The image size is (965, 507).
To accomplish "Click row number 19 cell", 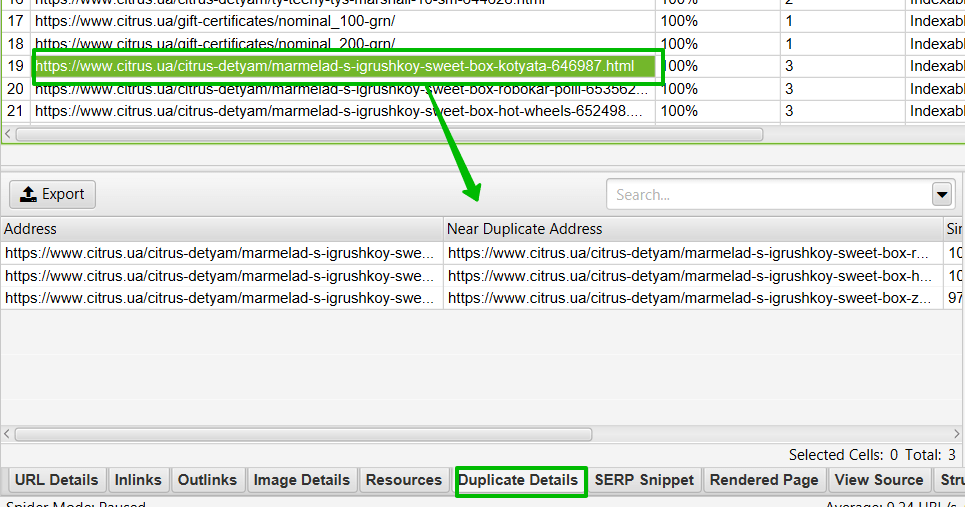I will (15, 66).
